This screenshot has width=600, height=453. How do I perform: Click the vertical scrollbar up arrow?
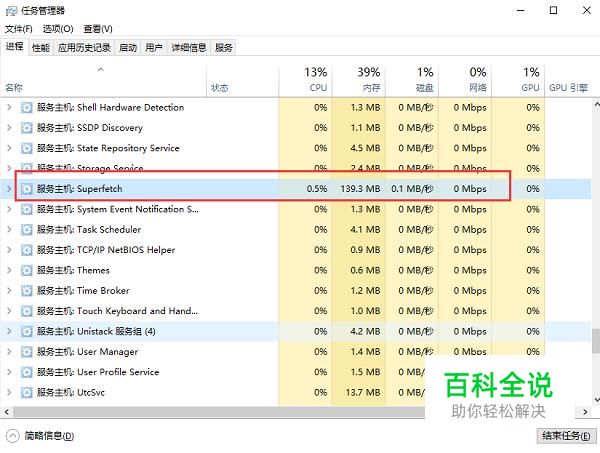pos(596,104)
